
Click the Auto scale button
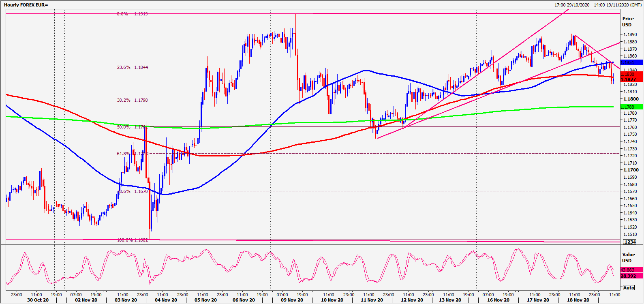[629, 288]
